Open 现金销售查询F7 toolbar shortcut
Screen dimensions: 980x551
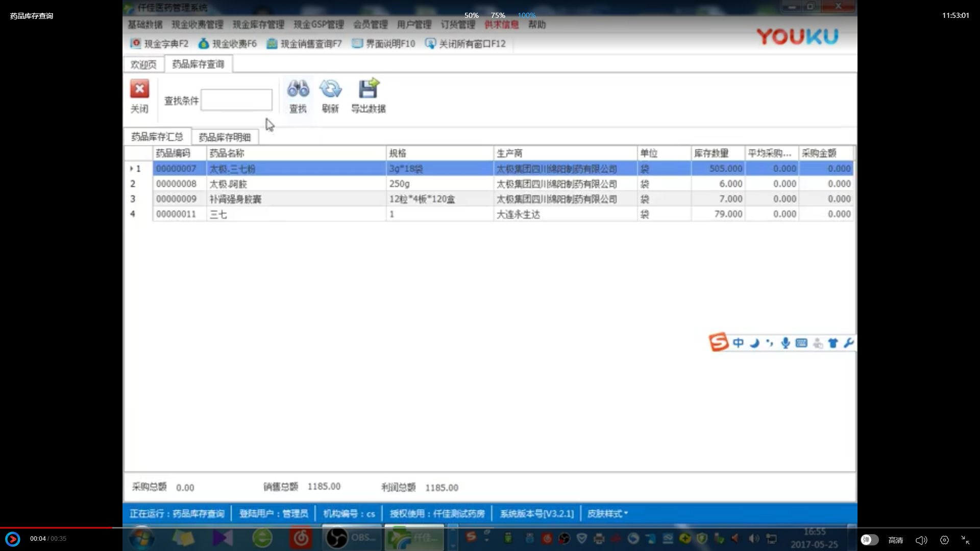(x=304, y=44)
